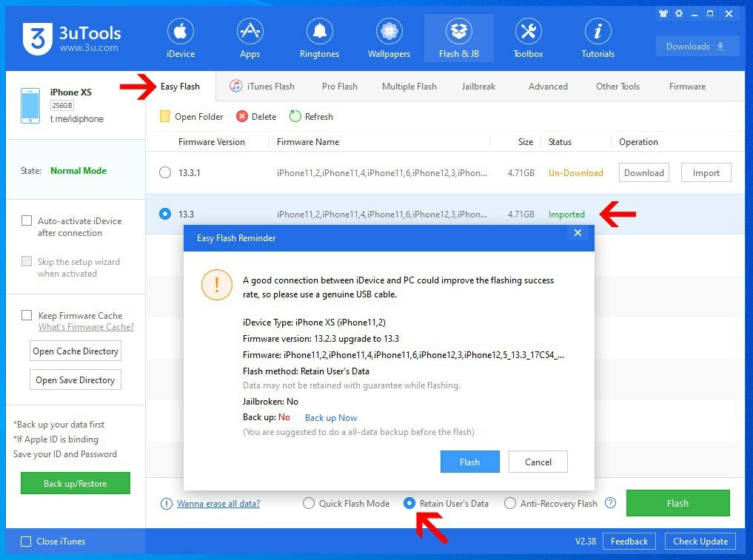Click green Back up/Restore button
Screen dimensions: 753x560
(76, 483)
